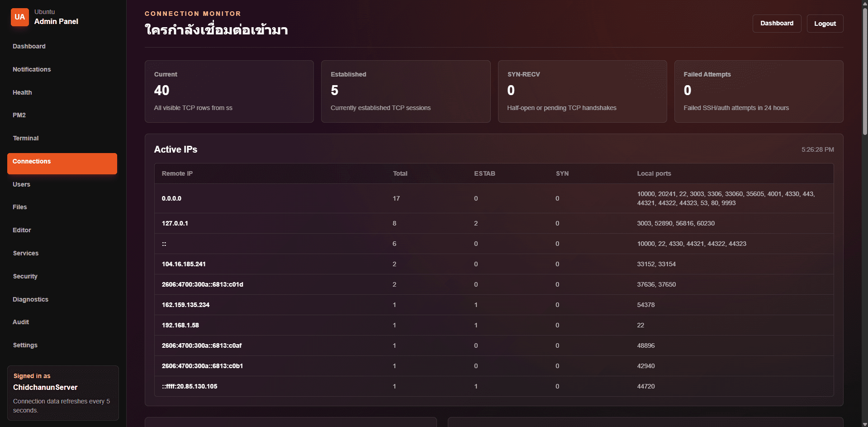Click the 104.16.185.241 IP address
Viewport: 868px width, 427px height.
(184, 264)
